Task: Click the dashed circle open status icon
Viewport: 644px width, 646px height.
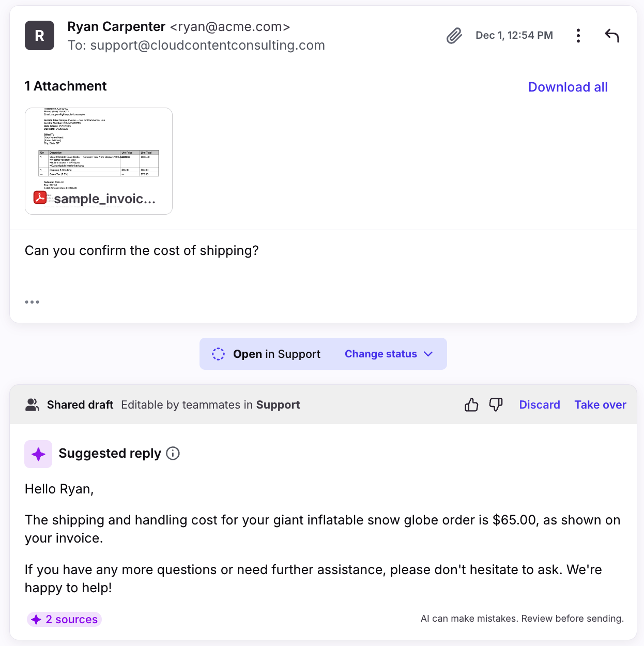Action: (x=218, y=354)
